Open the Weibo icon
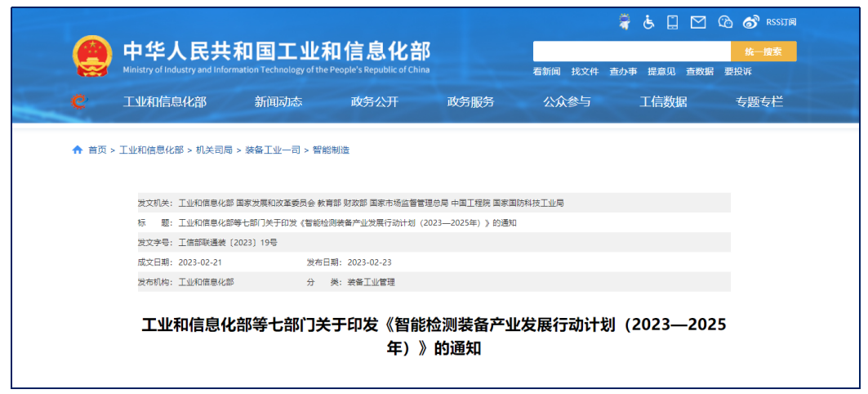Viewport: 868px width, 394px height. click(751, 22)
